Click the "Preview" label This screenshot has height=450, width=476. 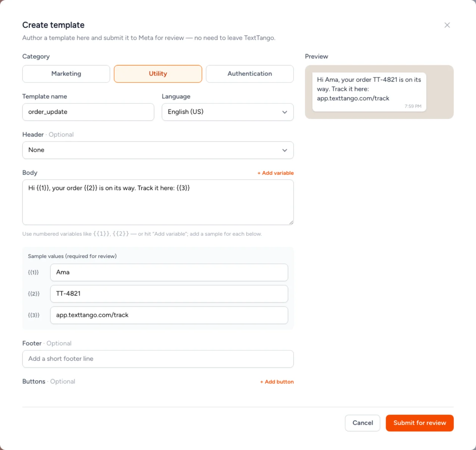316,57
